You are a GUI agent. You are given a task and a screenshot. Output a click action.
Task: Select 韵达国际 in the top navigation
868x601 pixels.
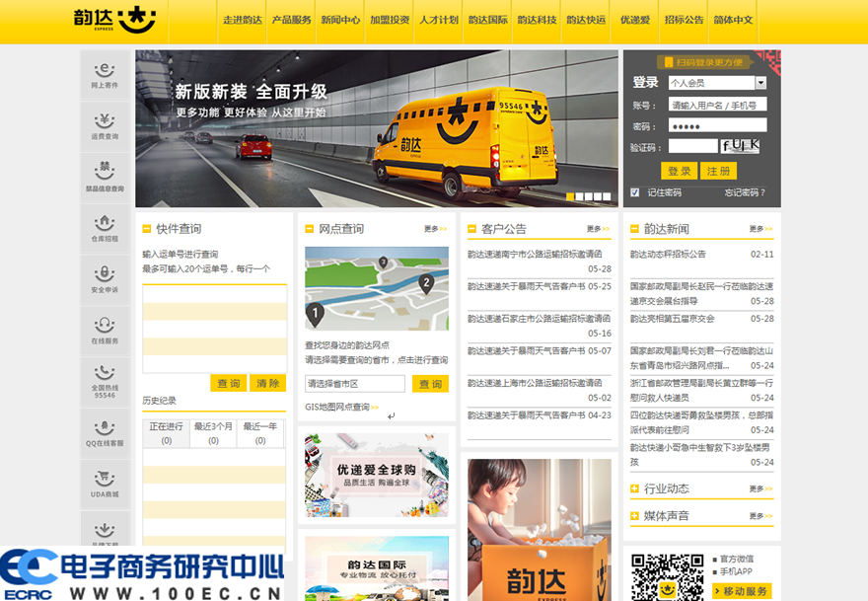coord(487,20)
